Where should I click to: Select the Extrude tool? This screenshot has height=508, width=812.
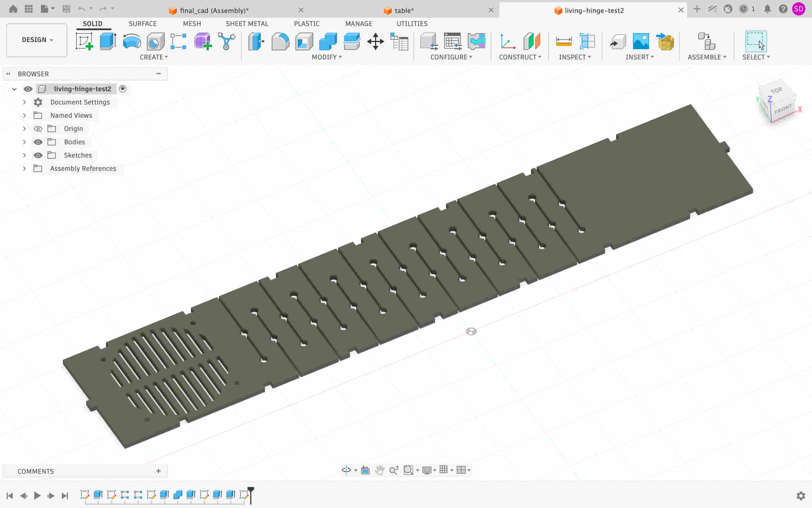[108, 41]
